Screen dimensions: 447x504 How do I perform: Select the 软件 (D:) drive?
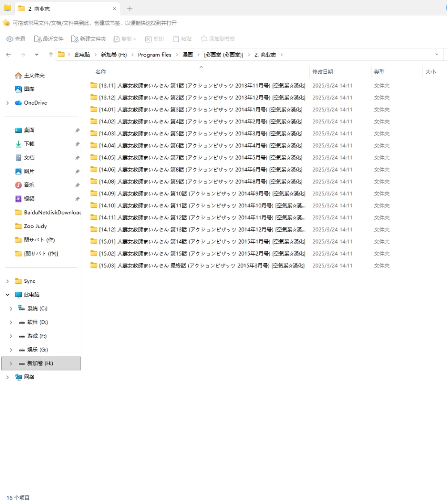[x=33, y=322]
